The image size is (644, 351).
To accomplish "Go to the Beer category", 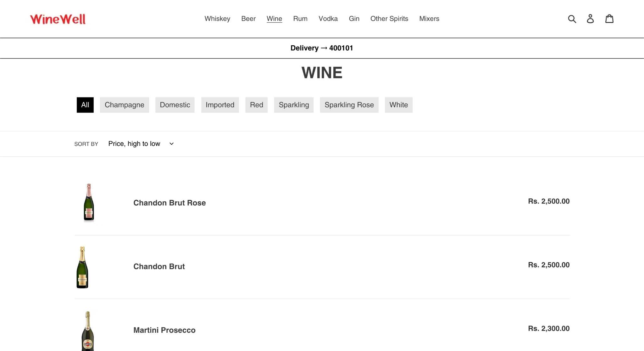I will (248, 19).
